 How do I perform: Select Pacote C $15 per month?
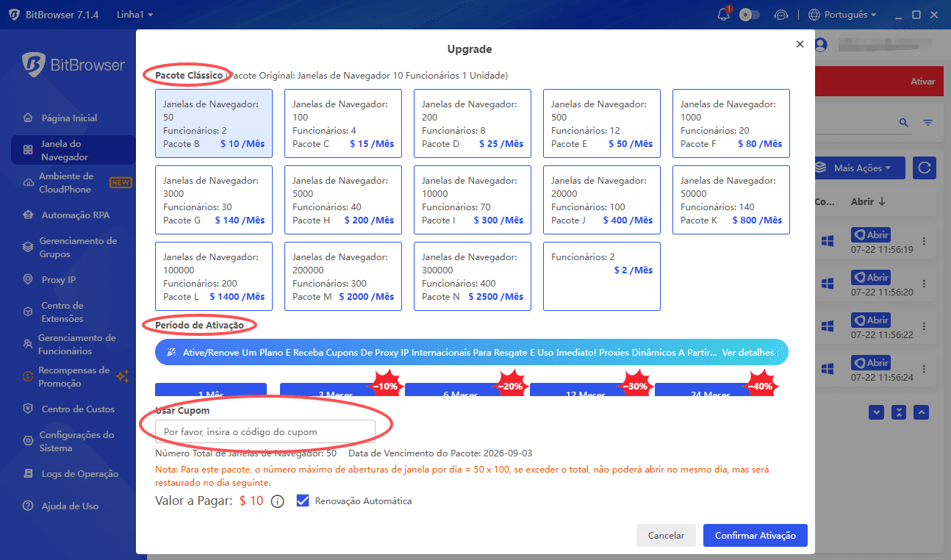coord(343,123)
